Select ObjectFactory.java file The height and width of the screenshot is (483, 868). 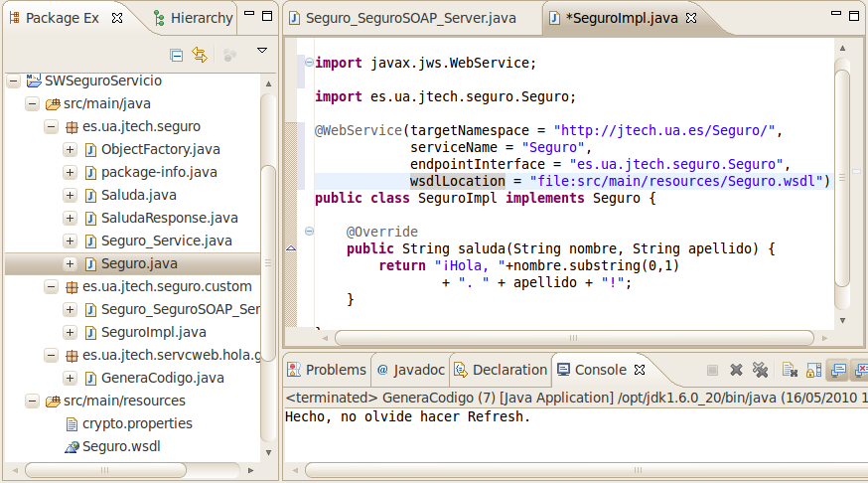click(x=161, y=149)
